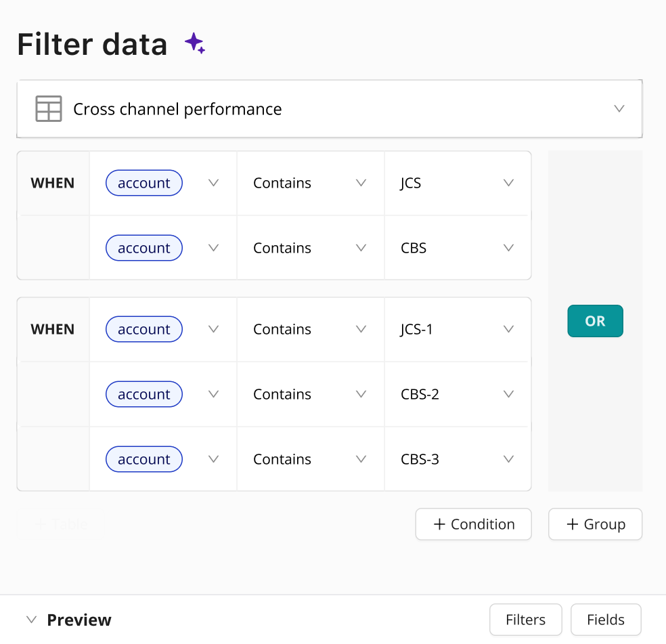Screen dimensions: 666x644
Task: Open the Filters tab in Preview
Action: (525, 620)
